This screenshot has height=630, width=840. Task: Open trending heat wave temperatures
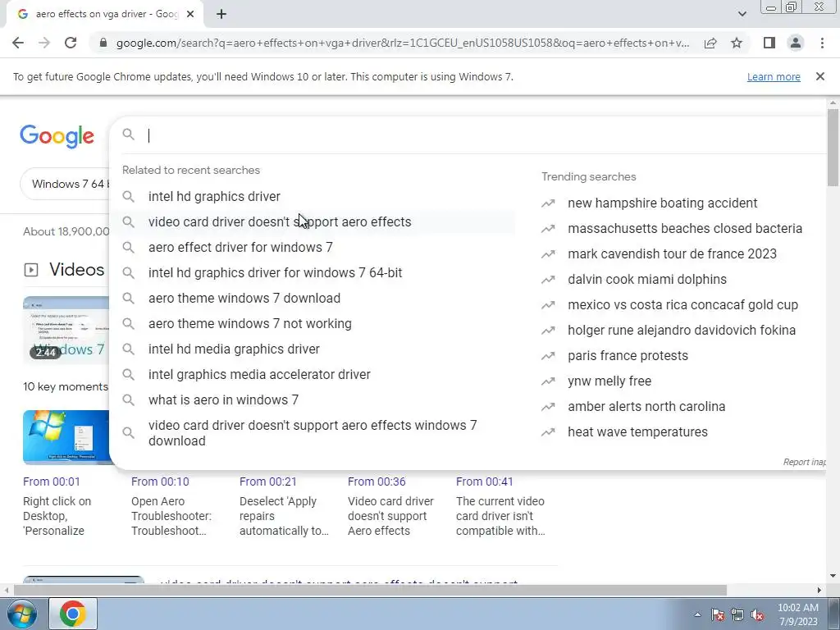coord(637,432)
